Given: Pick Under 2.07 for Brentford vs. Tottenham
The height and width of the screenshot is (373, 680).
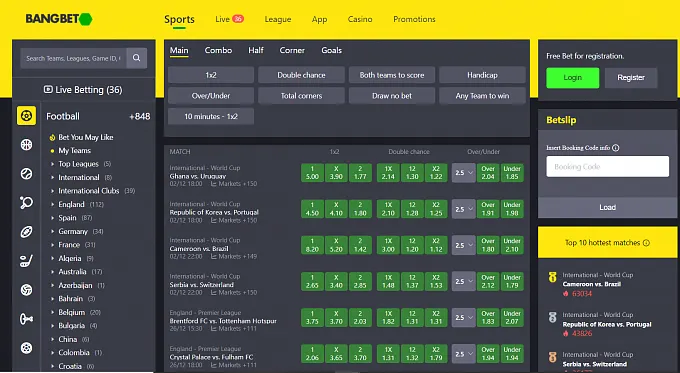Looking at the screenshot, I should click(512, 317).
